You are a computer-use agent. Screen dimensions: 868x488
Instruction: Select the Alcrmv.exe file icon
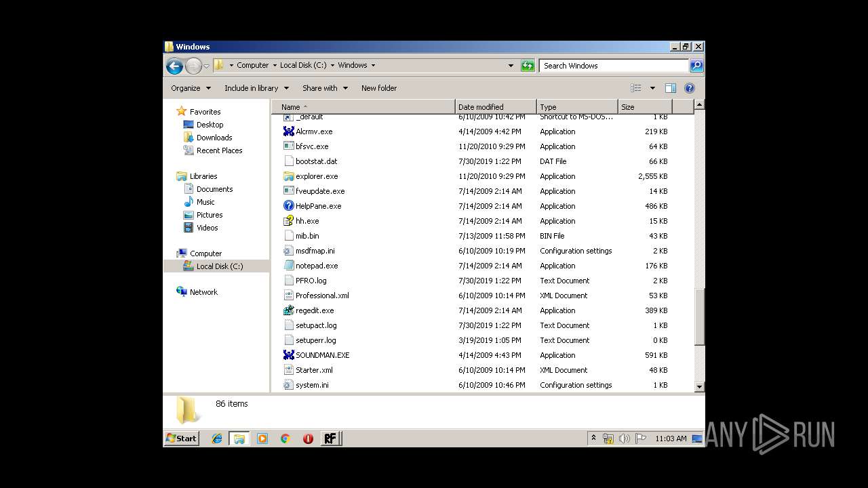pos(289,131)
